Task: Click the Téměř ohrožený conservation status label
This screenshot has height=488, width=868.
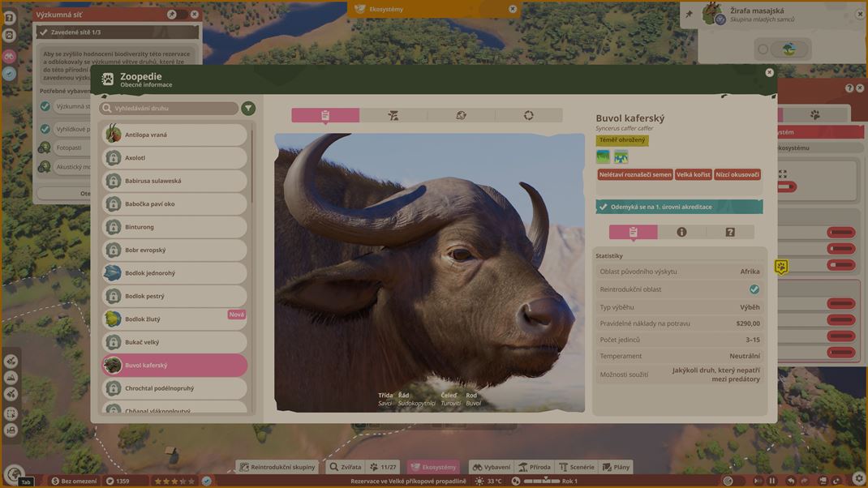Action: point(622,140)
